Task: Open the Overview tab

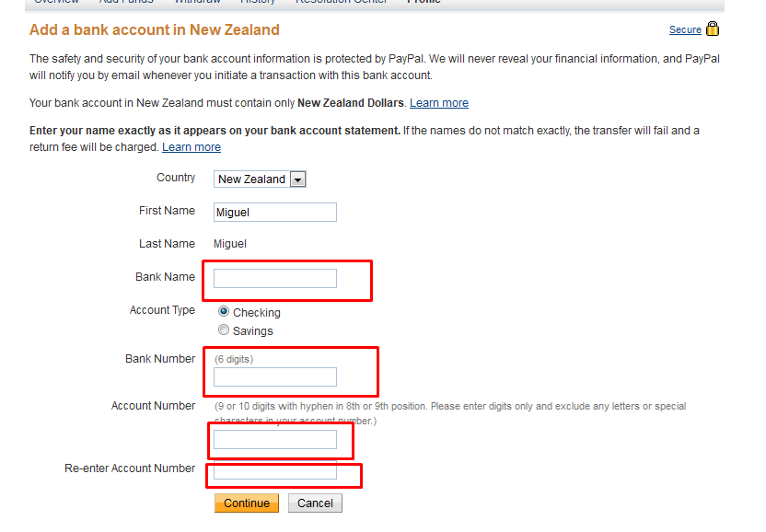Action: coord(57,3)
